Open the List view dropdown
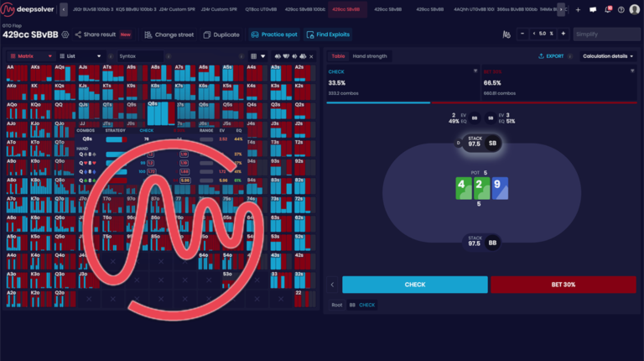 tap(80, 56)
